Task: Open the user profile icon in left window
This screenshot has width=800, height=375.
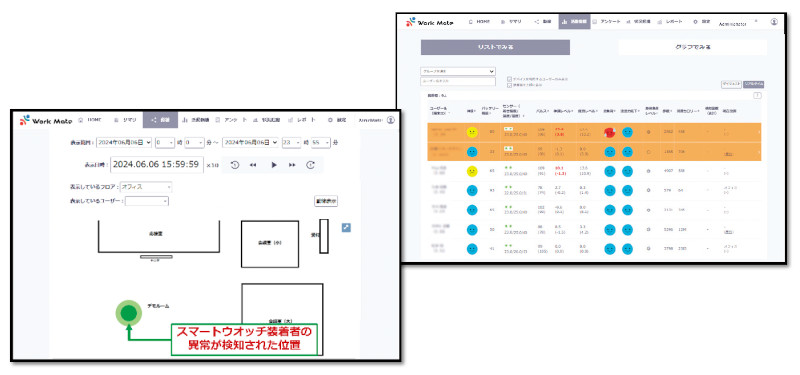Action: coord(391,120)
